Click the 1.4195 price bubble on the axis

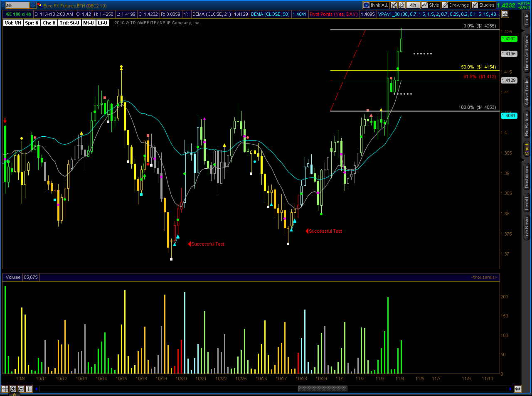(x=509, y=54)
